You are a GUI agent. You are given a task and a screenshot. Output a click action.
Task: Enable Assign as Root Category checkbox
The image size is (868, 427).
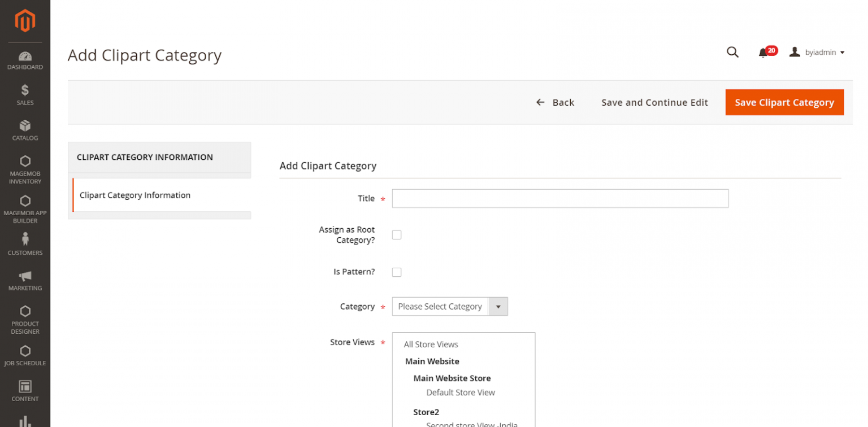click(x=397, y=235)
